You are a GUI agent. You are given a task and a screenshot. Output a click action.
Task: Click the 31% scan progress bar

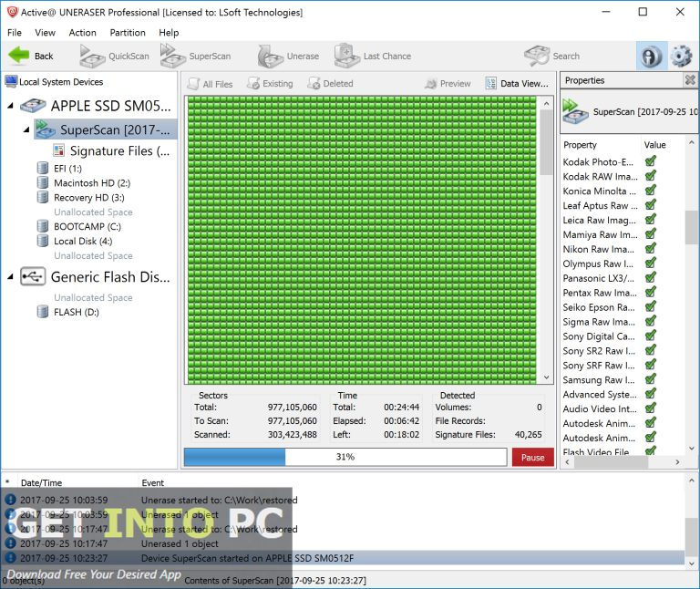(345, 457)
